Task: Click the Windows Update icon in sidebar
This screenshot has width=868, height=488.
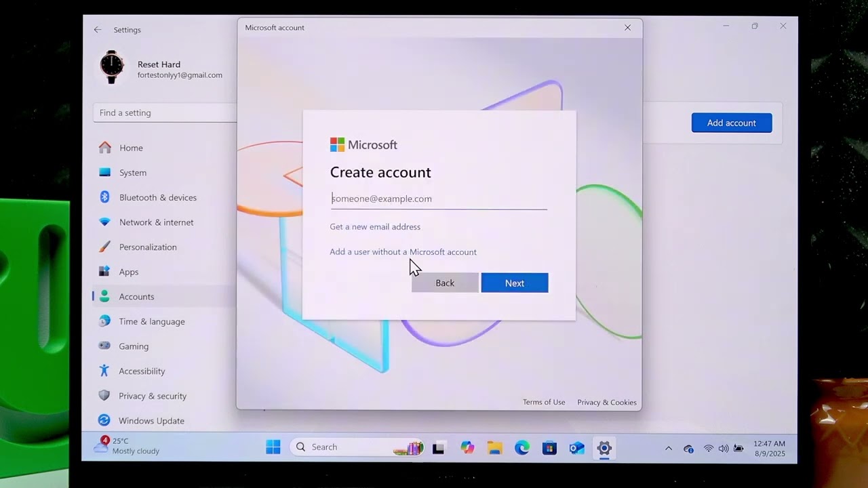Action: pos(104,420)
